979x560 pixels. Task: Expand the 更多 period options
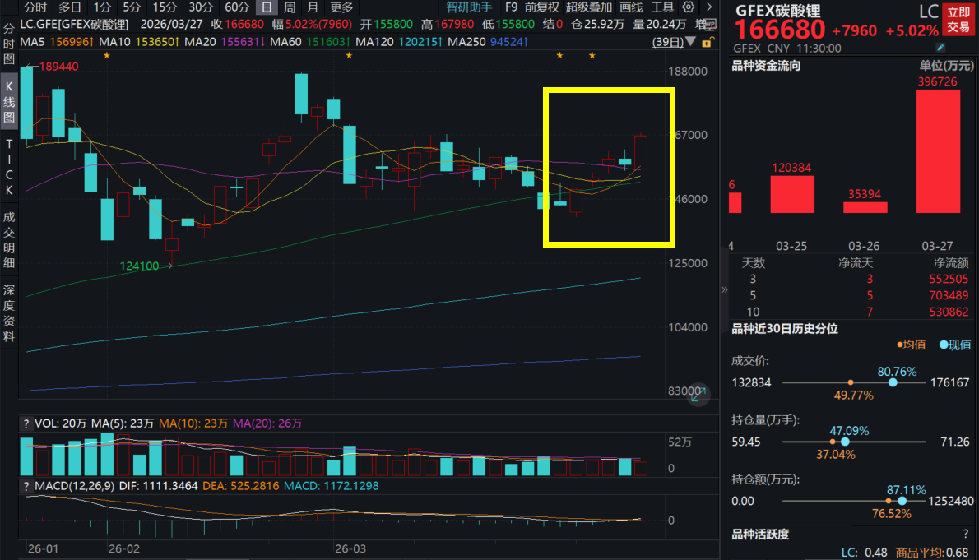click(x=341, y=7)
